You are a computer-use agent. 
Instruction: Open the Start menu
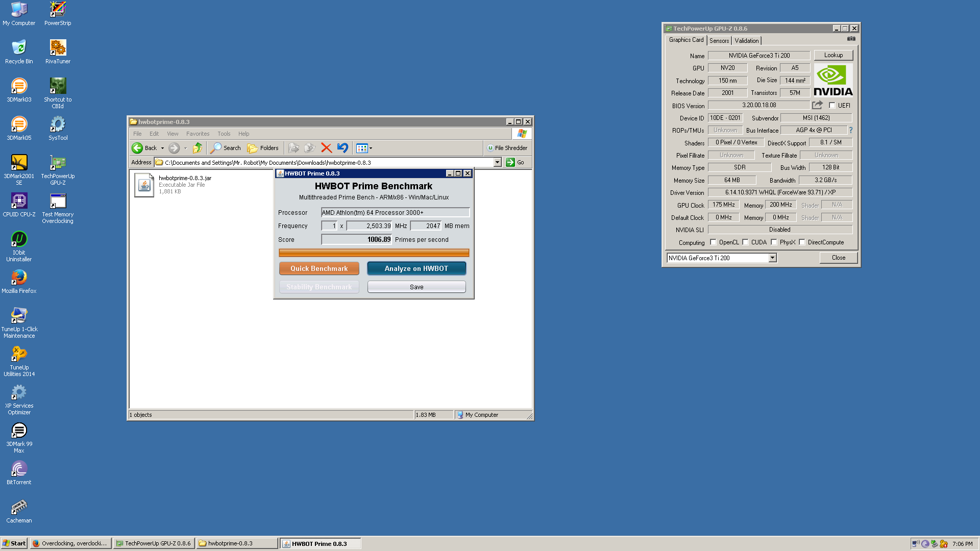[14, 543]
